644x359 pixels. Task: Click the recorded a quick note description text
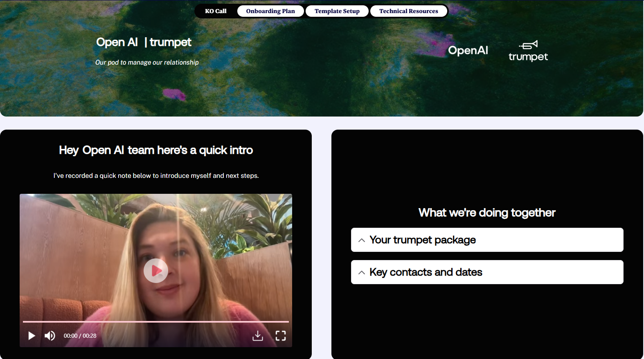pyautogui.click(x=156, y=175)
